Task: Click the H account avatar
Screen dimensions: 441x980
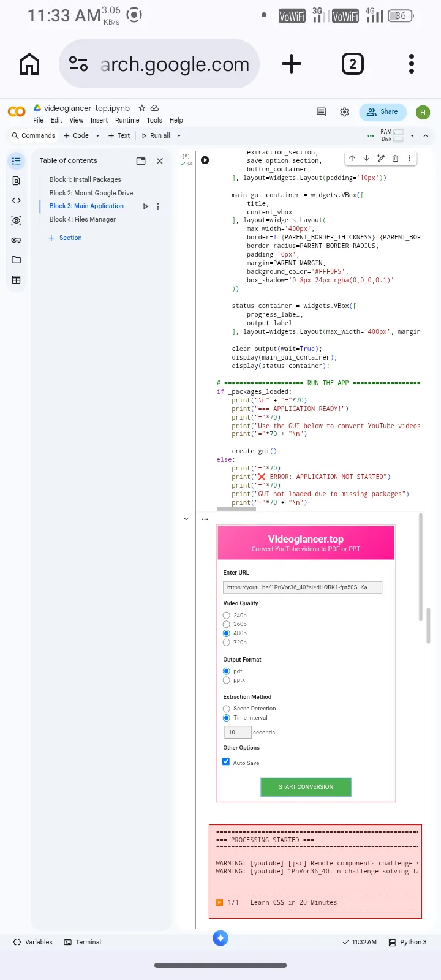Action: [x=423, y=112]
